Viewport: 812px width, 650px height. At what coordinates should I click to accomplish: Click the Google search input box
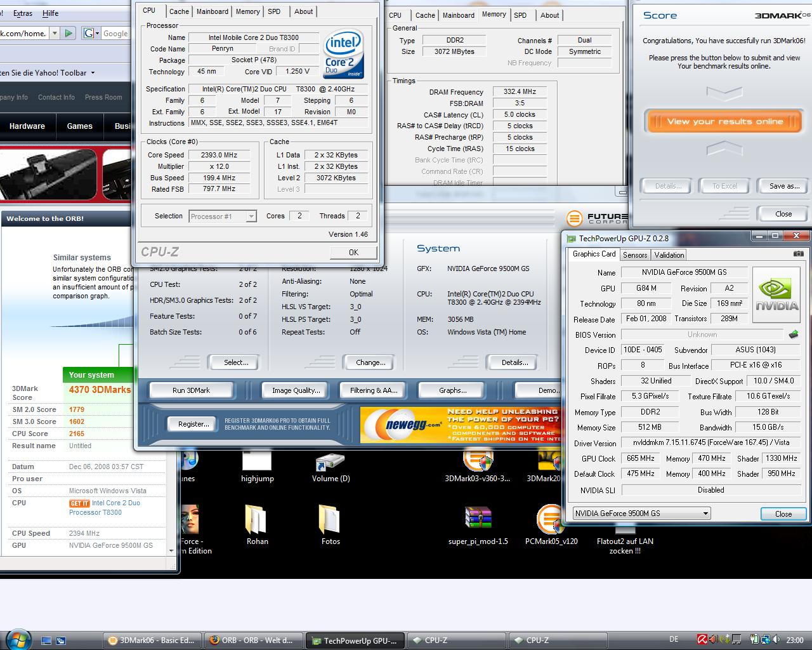[116, 33]
